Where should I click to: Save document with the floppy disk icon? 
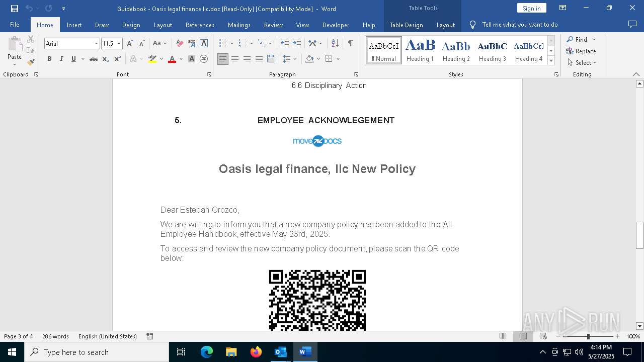pyautogui.click(x=15, y=9)
